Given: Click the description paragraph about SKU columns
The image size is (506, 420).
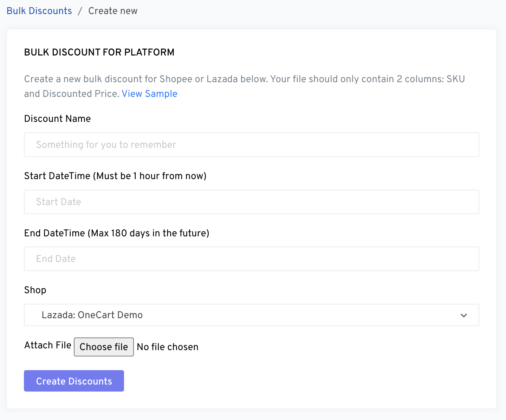Looking at the screenshot, I should 244,79.
